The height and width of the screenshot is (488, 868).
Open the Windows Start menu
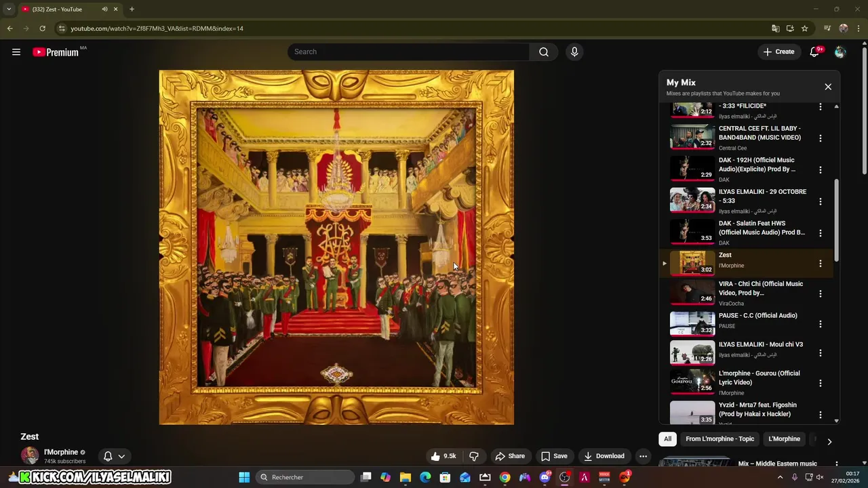[x=244, y=477]
